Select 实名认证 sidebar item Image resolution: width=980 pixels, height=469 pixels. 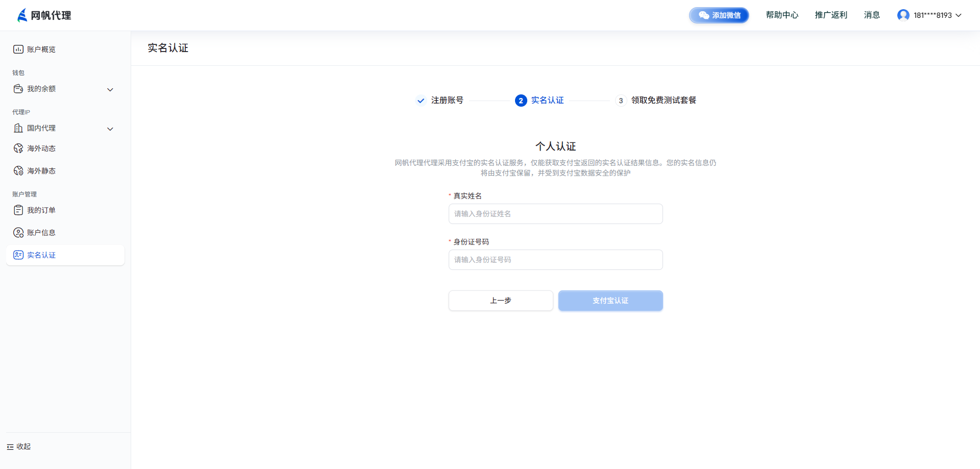coord(65,255)
